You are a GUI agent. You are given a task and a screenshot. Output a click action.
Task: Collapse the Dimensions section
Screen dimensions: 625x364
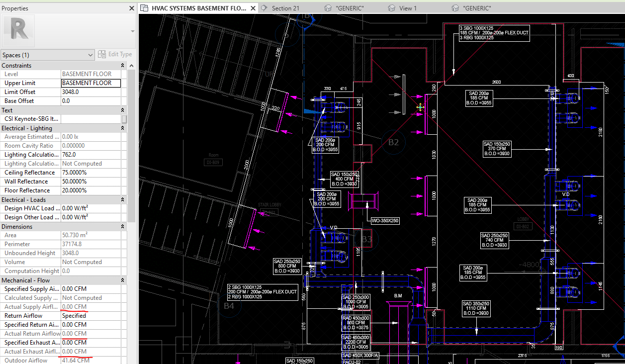123,226
